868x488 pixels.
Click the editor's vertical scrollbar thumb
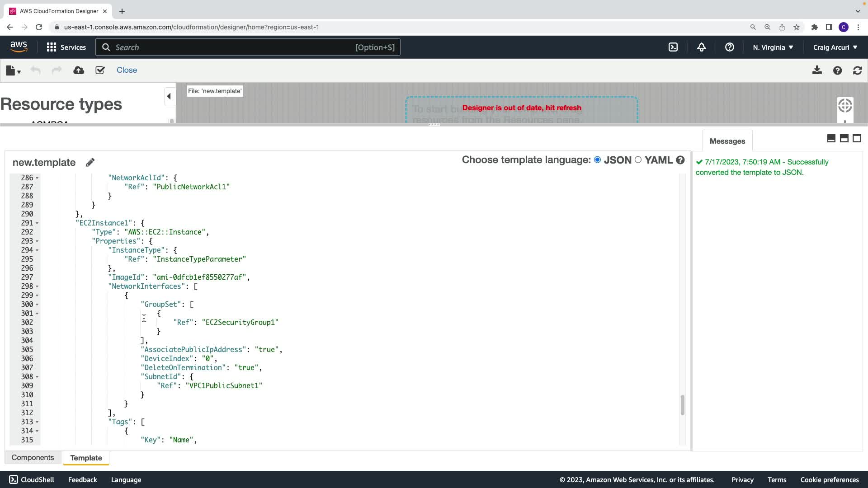pyautogui.click(x=682, y=405)
